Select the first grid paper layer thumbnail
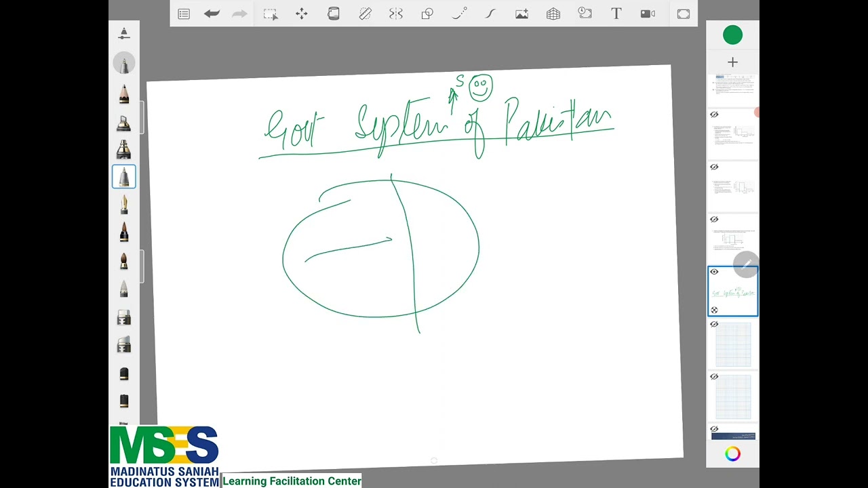This screenshot has width=868, height=488. click(x=733, y=344)
